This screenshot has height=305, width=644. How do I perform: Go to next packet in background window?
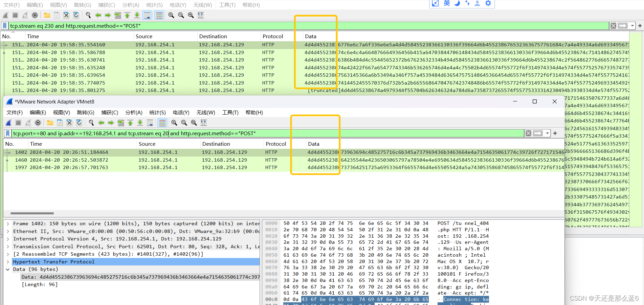click(108, 15)
